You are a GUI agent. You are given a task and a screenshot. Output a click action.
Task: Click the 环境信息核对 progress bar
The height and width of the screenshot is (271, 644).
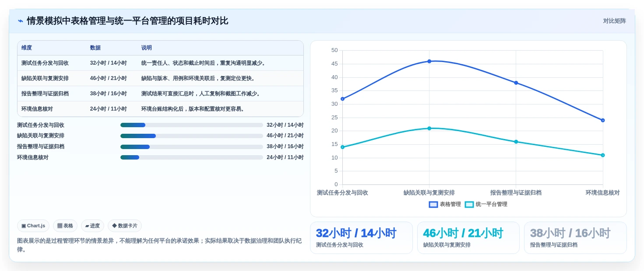pyautogui.click(x=192, y=157)
